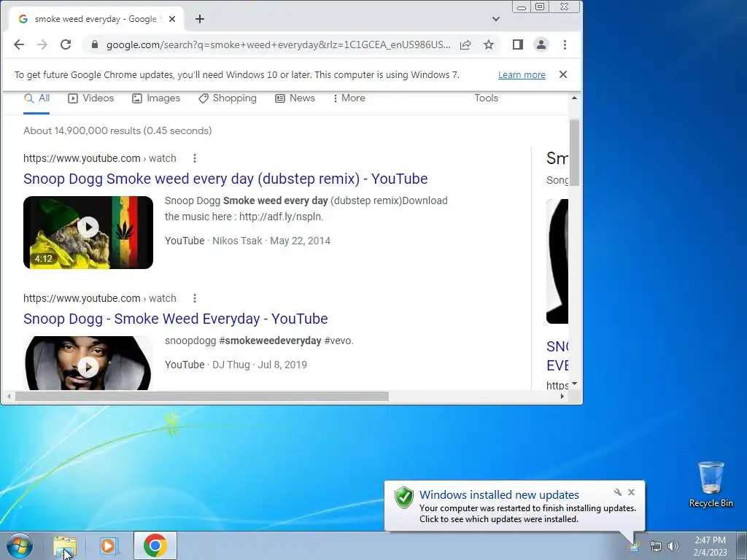Bookmark this page with the star icon
Viewport: 747px width, 560px height.
click(488, 44)
